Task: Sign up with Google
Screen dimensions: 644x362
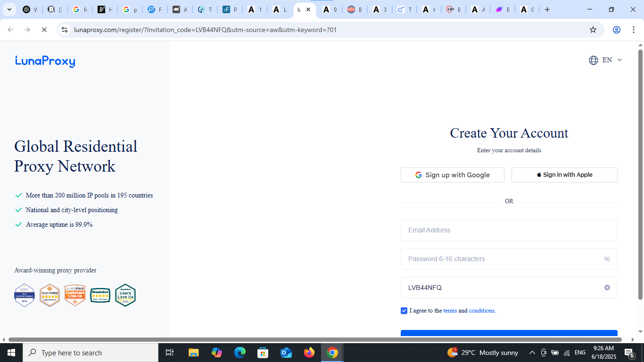Action: 453,175
